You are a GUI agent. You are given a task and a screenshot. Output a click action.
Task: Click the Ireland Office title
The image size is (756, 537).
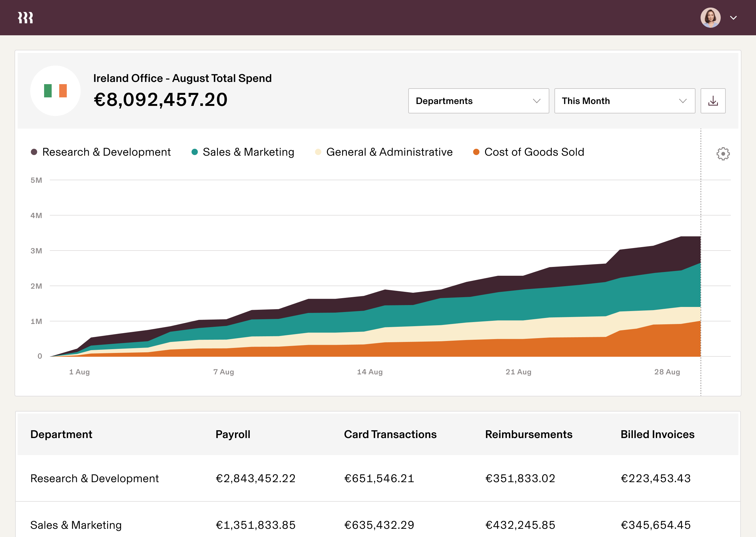coord(182,78)
